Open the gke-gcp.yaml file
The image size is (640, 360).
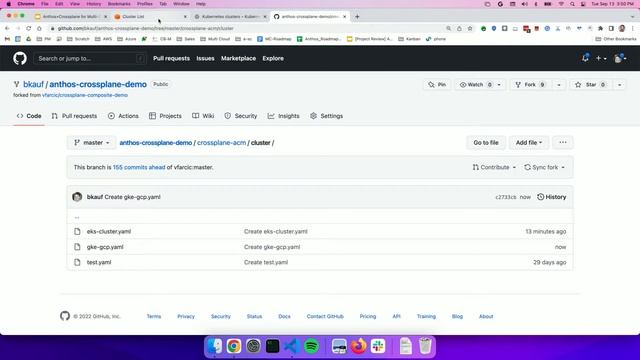pos(105,247)
